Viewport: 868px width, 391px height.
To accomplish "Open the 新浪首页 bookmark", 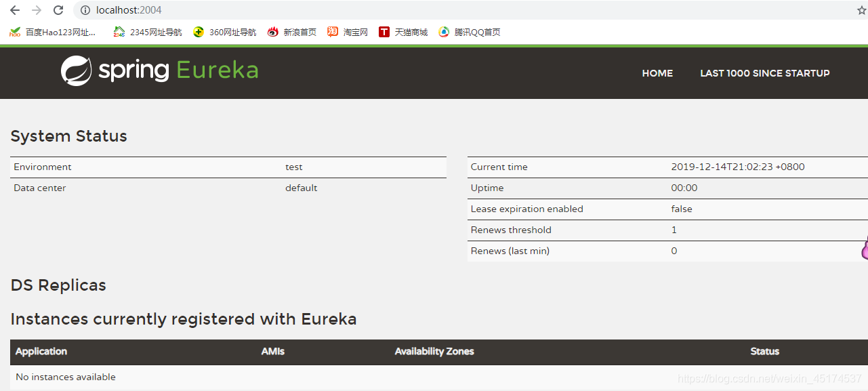I will (292, 32).
